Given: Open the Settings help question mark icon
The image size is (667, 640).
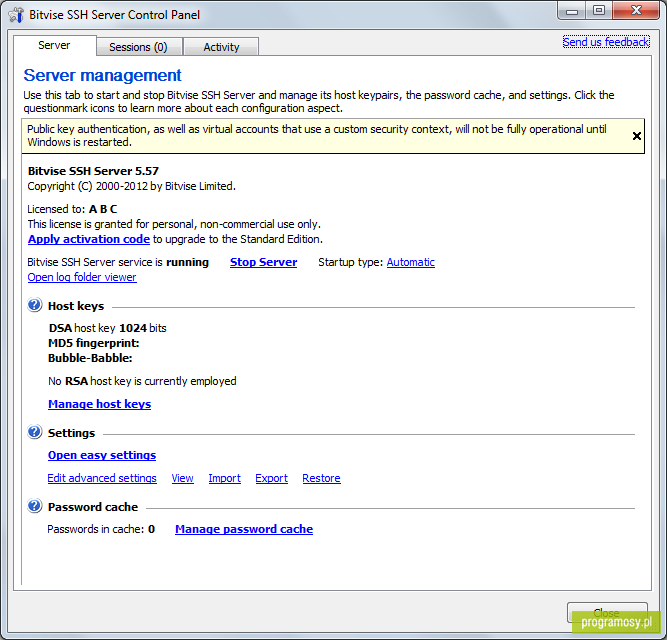Looking at the screenshot, I should click(x=34, y=432).
